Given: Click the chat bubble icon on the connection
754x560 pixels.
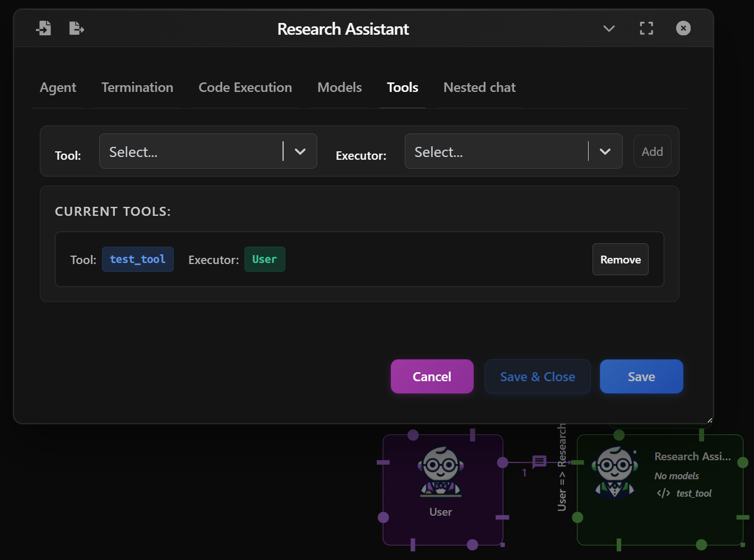Looking at the screenshot, I should [539, 461].
